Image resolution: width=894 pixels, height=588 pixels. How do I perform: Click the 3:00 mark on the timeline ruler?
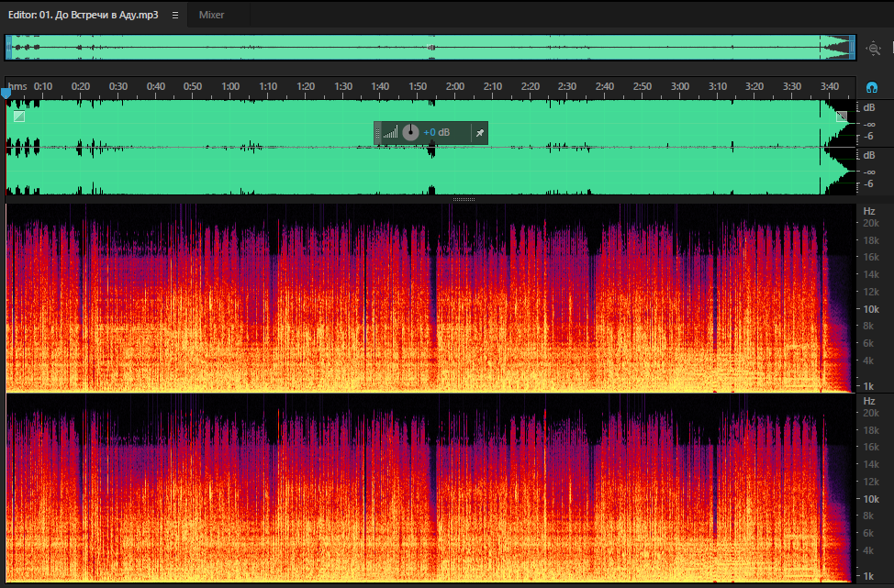point(679,86)
